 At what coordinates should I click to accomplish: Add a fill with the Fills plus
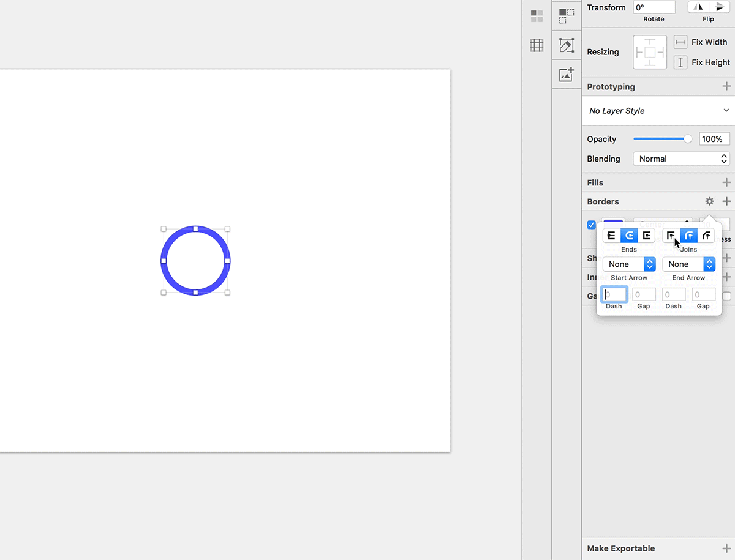pyautogui.click(x=726, y=182)
